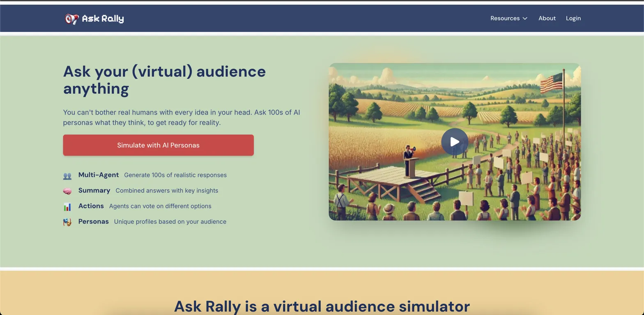
Task: Click the chevron arrow beside Resources
Action: coord(525,18)
